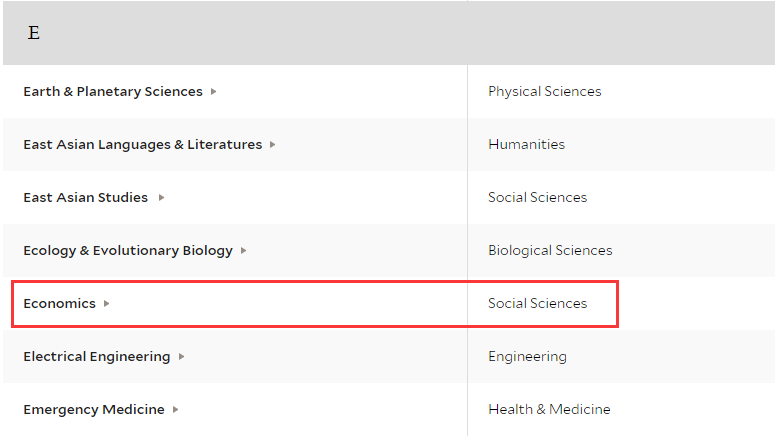Expand the East Asian Studies arrow
This screenshot has height=436, width=775.
click(161, 198)
